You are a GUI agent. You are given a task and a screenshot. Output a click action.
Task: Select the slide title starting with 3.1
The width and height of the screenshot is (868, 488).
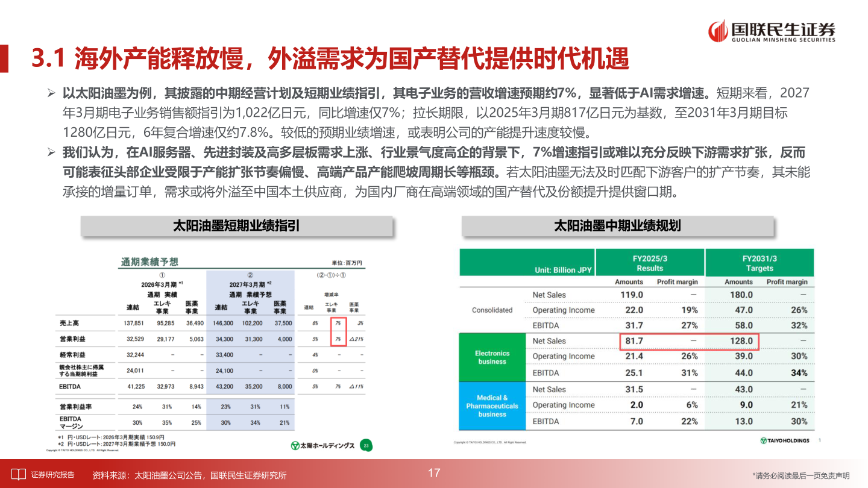click(x=330, y=58)
